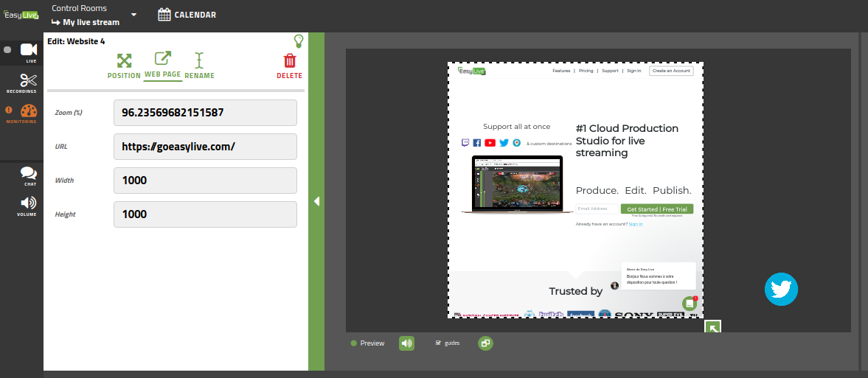Image resolution: width=868 pixels, height=378 pixels.
Task: Click the EasyLive logo in top bar
Action: [21, 15]
